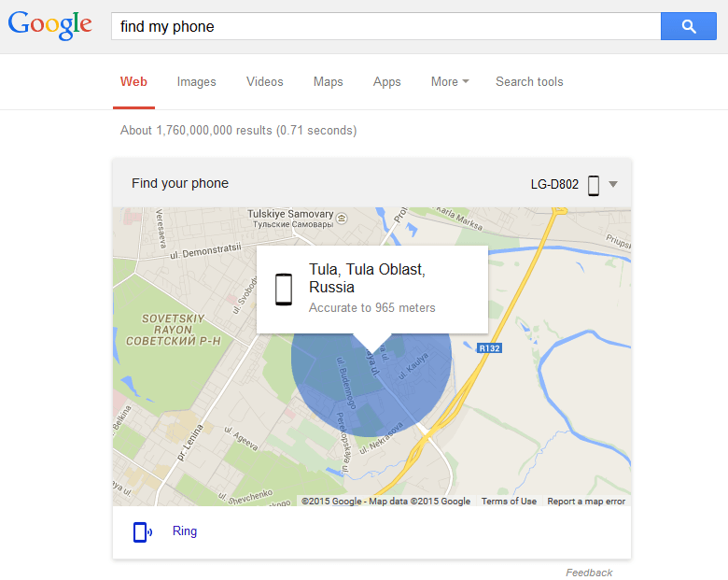This screenshot has width=728, height=580.
Task: Click the Google logo
Action: (x=50, y=25)
